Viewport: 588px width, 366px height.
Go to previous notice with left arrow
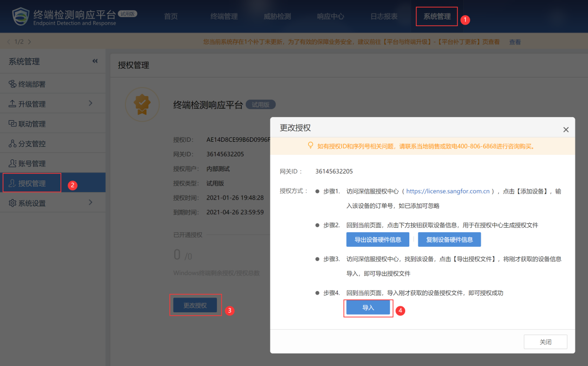(9, 42)
